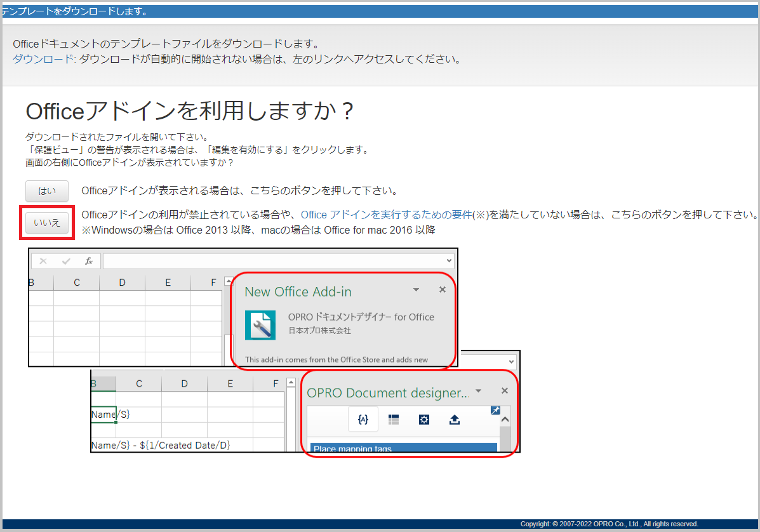Screen dimensions: 760x532
Task: Open the OPRO Document designer pane dropdown arrow
Action: click(x=479, y=391)
